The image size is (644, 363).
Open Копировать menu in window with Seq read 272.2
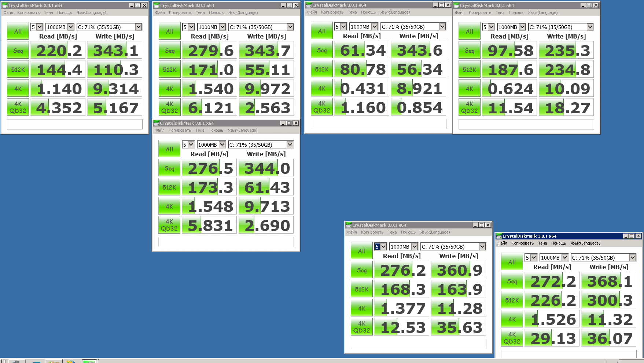point(522,243)
